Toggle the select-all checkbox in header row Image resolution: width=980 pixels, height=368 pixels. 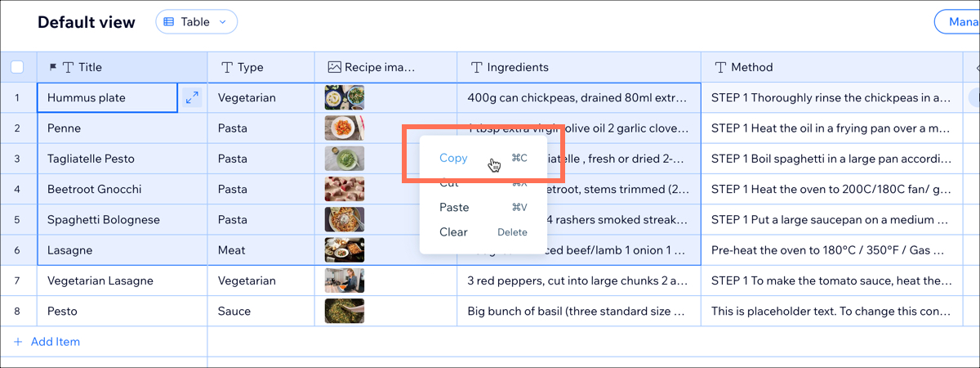(18, 67)
